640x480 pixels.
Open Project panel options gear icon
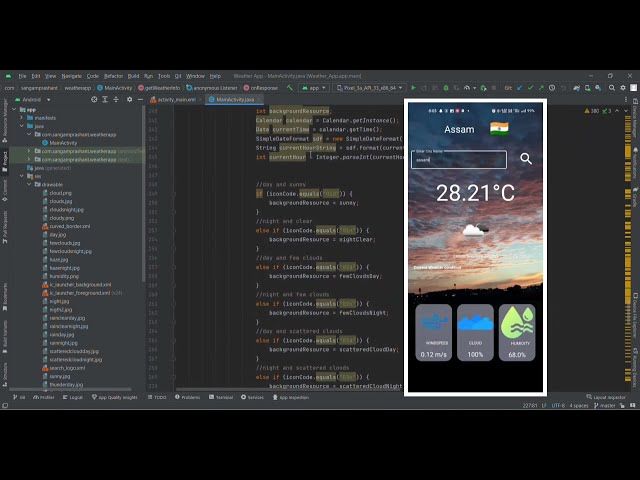129,99
